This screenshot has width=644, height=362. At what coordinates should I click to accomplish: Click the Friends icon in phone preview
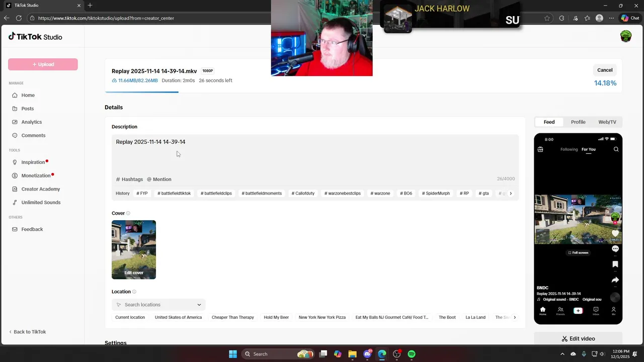point(560,311)
